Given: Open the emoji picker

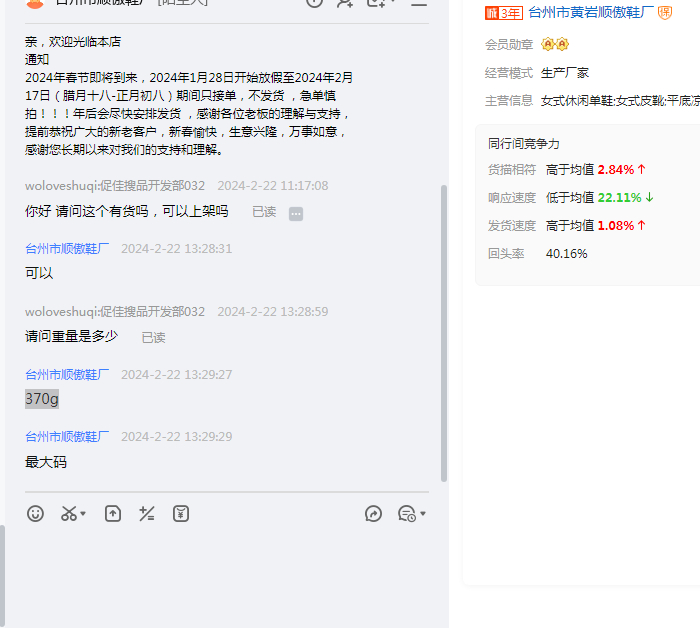Looking at the screenshot, I should 36,514.
